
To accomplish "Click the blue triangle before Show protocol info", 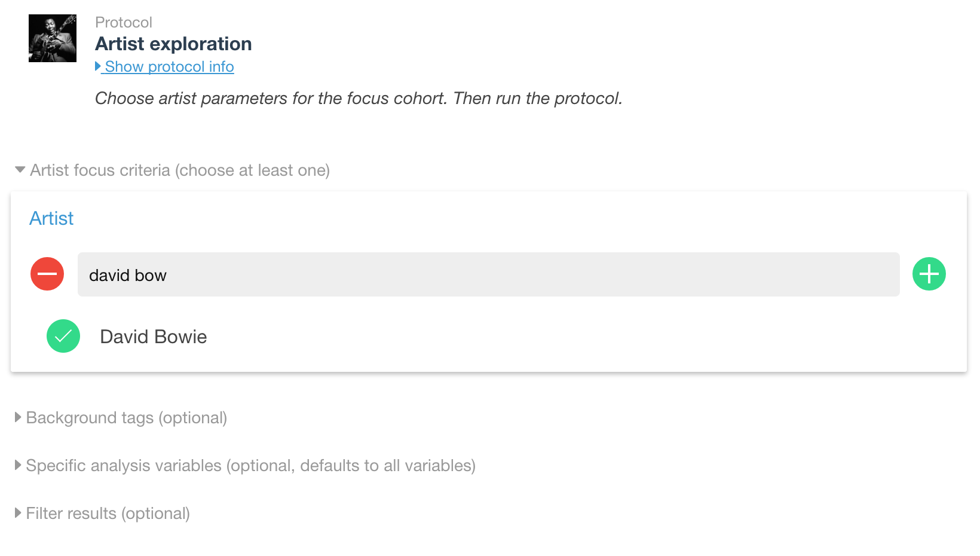I will (98, 66).
